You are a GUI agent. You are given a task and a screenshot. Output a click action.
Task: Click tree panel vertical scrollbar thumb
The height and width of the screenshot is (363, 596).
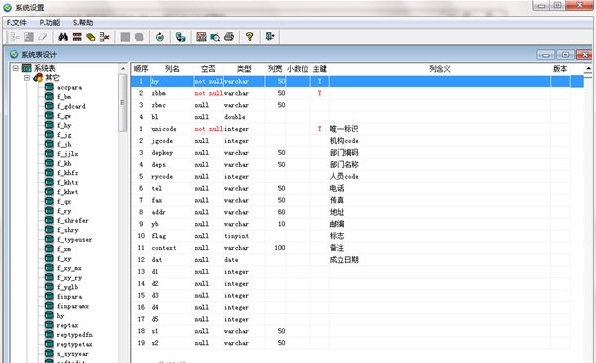(x=122, y=103)
